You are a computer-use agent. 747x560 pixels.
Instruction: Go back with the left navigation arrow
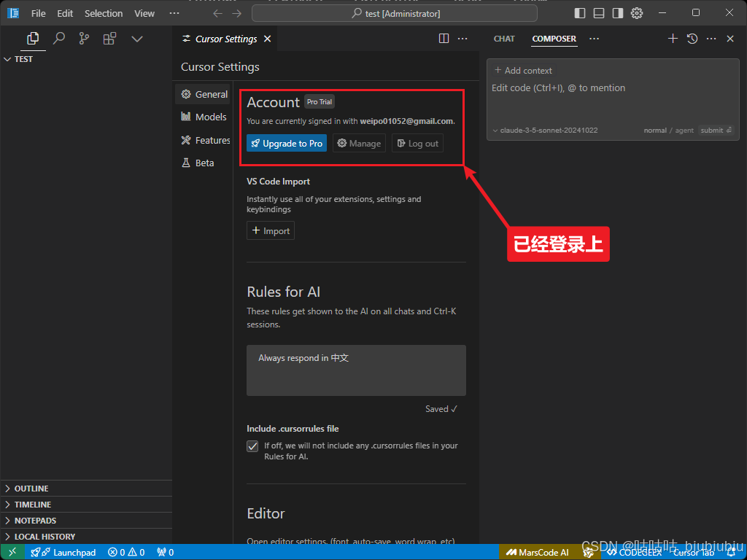217,13
